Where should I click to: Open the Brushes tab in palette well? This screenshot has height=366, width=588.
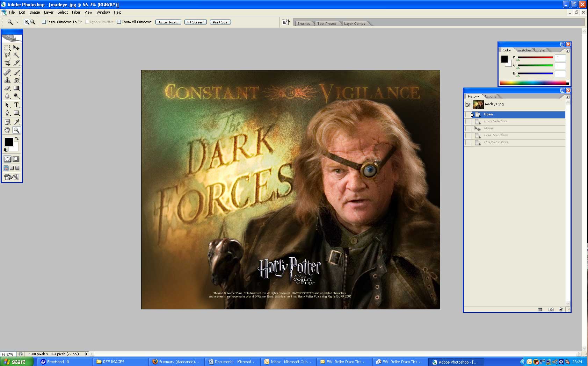(x=303, y=23)
